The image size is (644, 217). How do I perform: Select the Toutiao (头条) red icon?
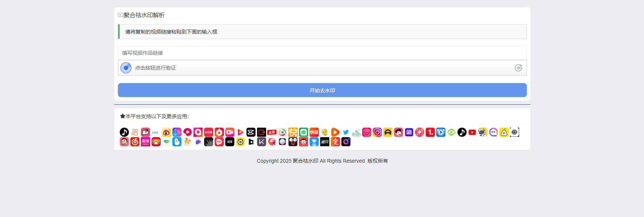(272, 132)
